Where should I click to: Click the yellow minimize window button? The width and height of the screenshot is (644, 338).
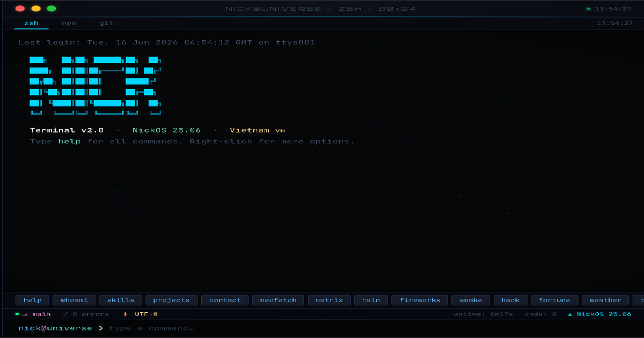point(36,9)
